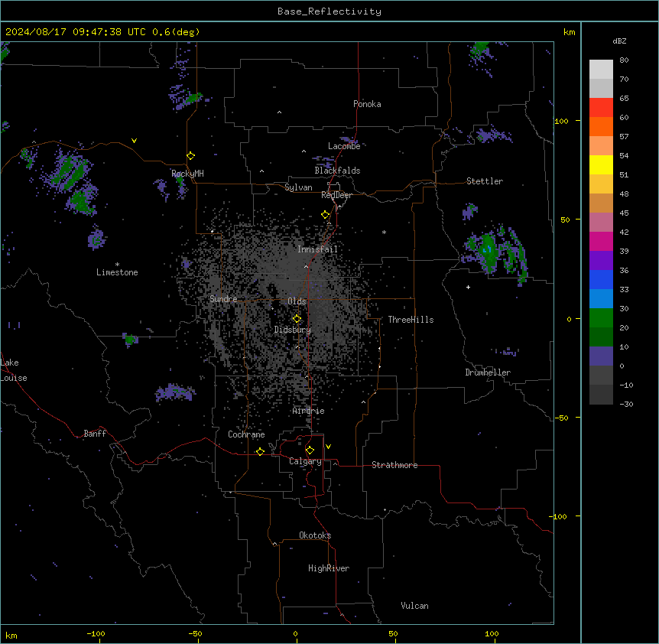This screenshot has height=644, width=659.
Task: Click the 39 dBZ magenta color swatch
Action: [x=601, y=241]
